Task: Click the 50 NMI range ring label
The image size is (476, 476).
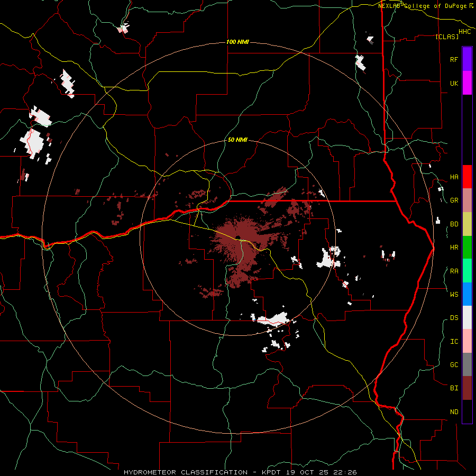Action: point(237,140)
